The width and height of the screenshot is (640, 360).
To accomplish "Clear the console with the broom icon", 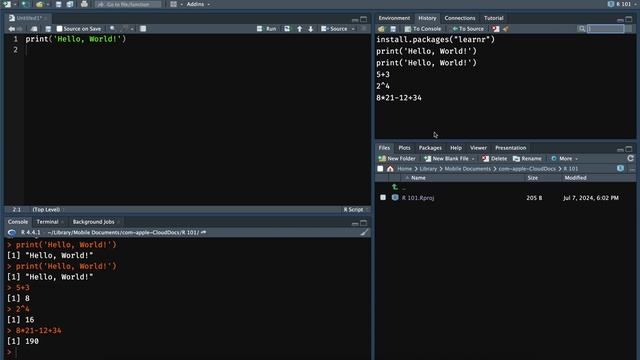I will coord(364,232).
